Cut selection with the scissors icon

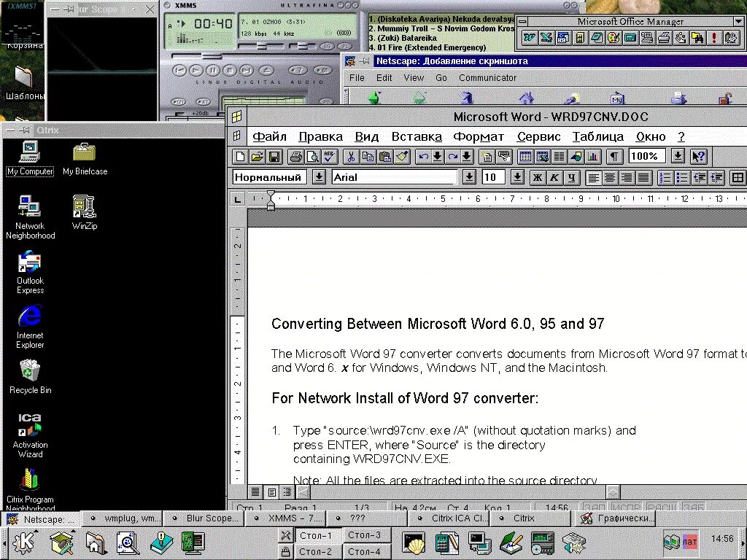[x=351, y=156]
